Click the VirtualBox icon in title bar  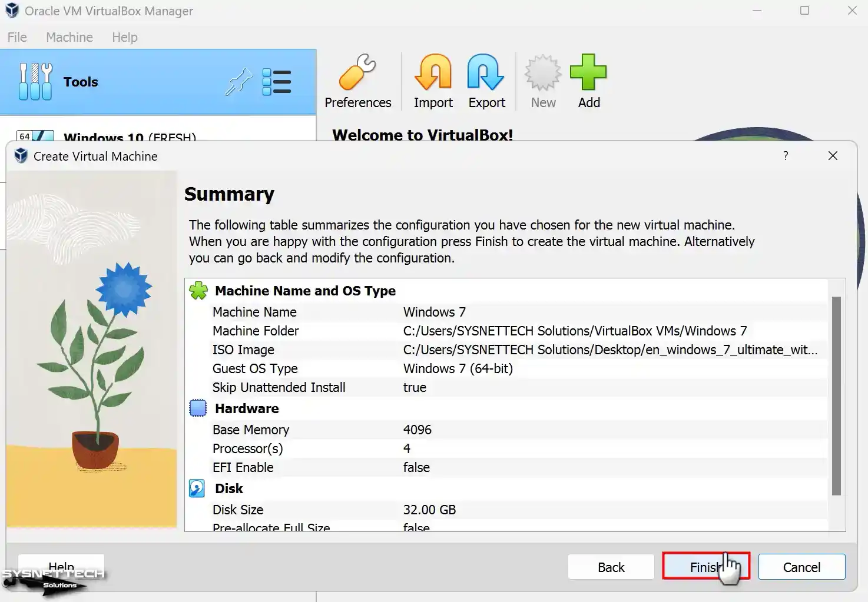click(12, 11)
